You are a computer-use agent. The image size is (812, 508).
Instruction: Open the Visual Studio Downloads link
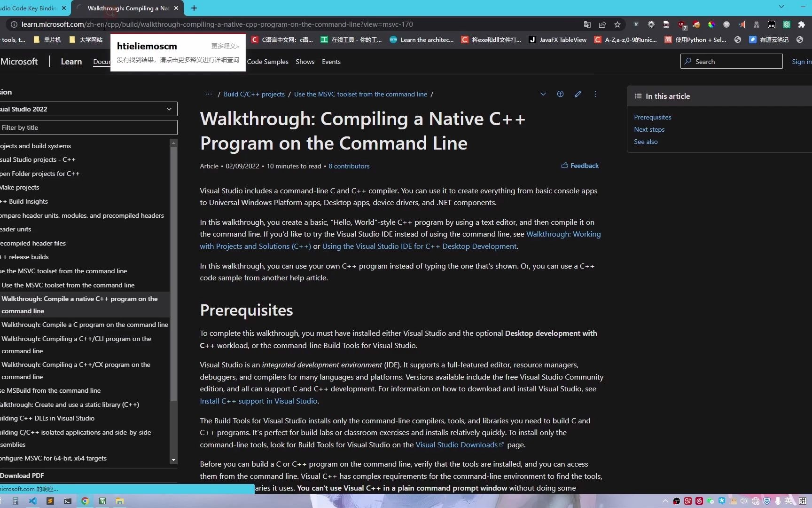click(459, 444)
